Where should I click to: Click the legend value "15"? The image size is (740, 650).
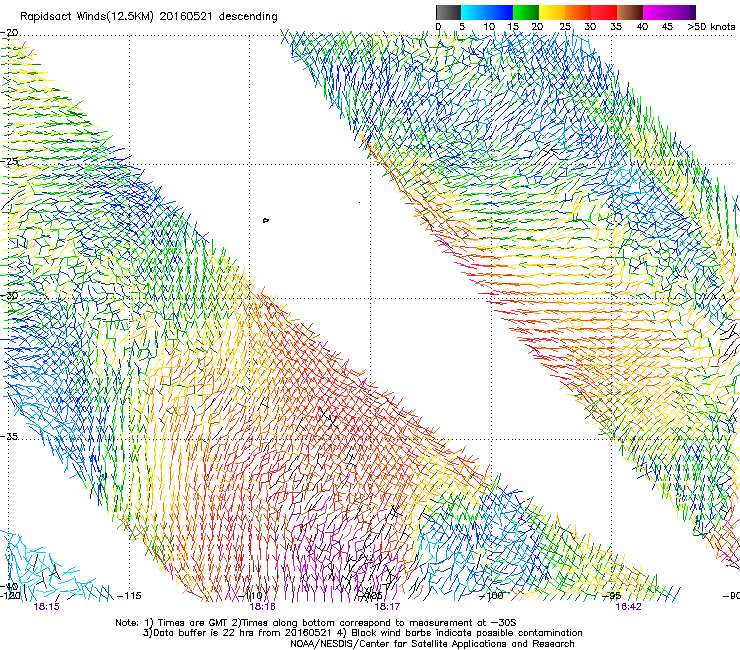513,26
